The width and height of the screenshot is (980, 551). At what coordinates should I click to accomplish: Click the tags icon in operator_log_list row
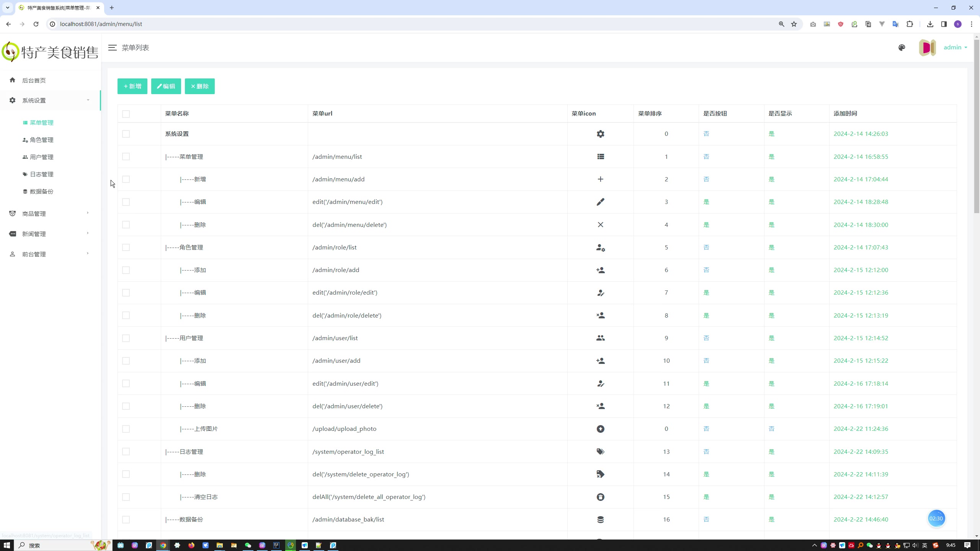coord(600,452)
